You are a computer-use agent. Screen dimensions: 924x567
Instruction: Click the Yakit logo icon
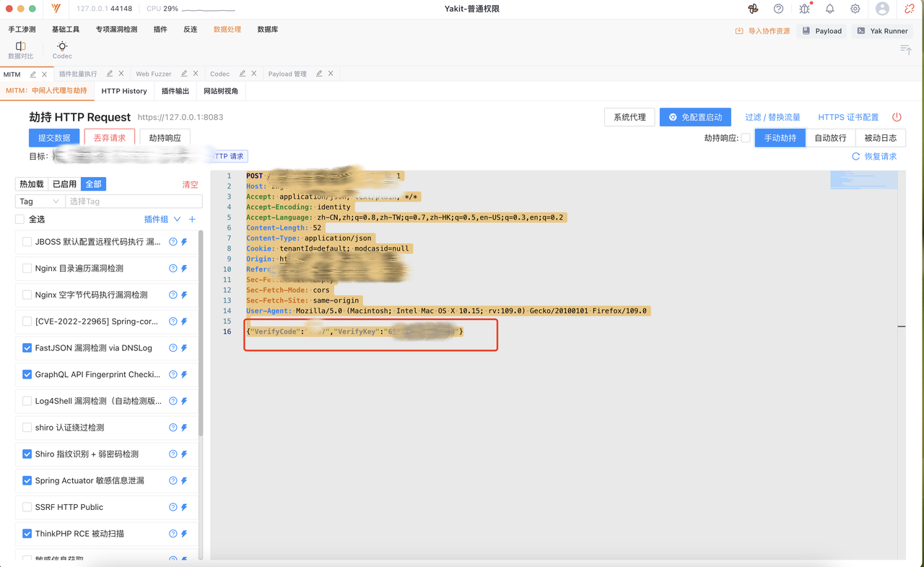[x=56, y=9]
